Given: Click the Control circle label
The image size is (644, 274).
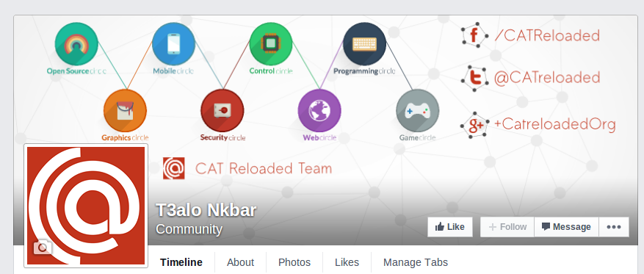Looking at the screenshot, I should pos(271,71).
